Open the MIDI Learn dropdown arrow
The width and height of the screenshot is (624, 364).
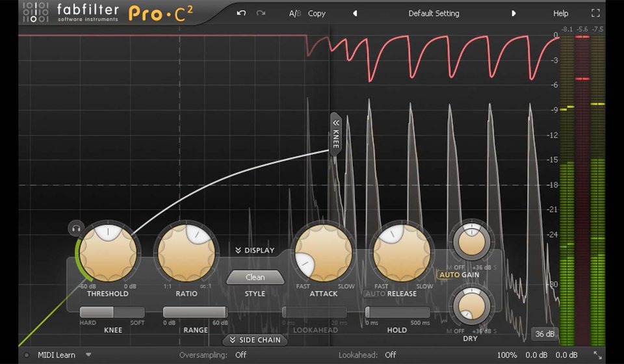point(88,354)
